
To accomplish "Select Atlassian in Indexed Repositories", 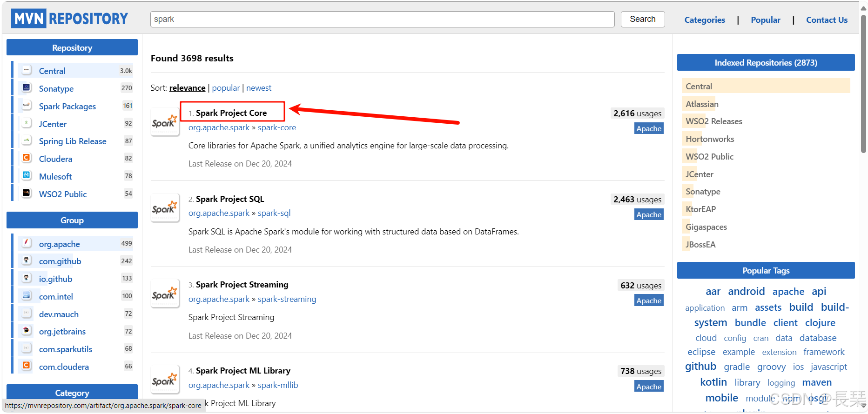I will pos(702,104).
